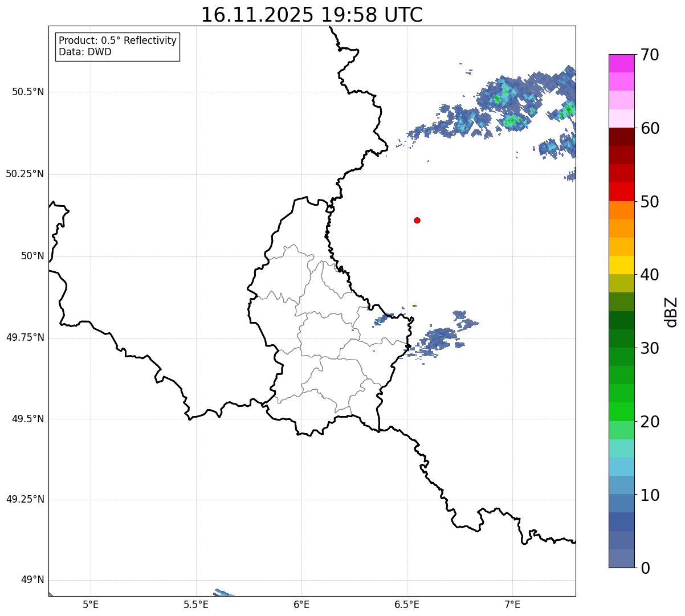Click the colorbar tick label 20
The image size is (685, 616).
click(x=650, y=422)
